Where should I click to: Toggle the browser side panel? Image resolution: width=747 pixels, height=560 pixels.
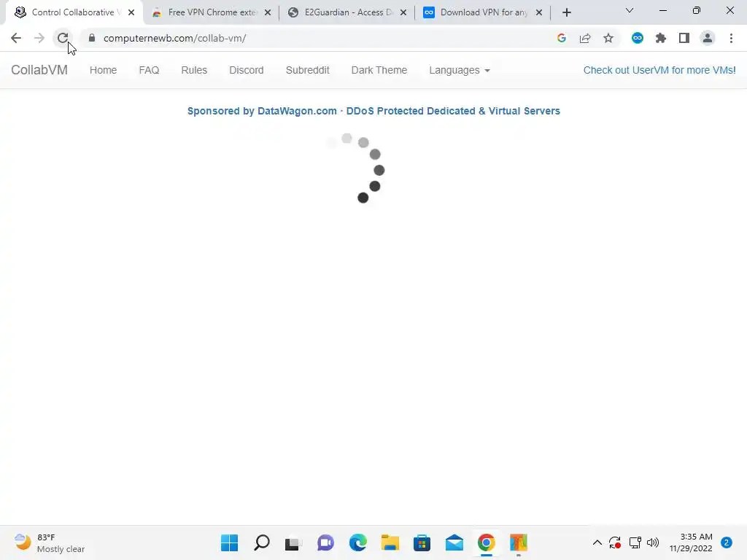pos(684,38)
